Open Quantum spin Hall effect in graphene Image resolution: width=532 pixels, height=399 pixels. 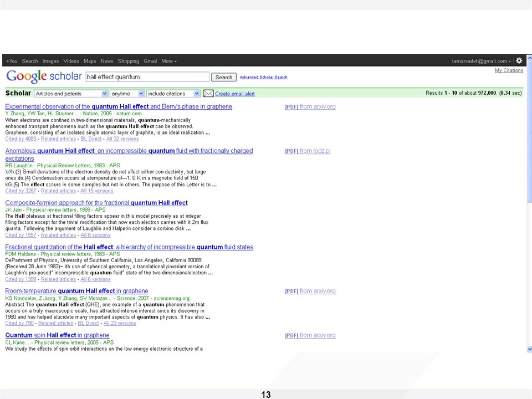57,335
